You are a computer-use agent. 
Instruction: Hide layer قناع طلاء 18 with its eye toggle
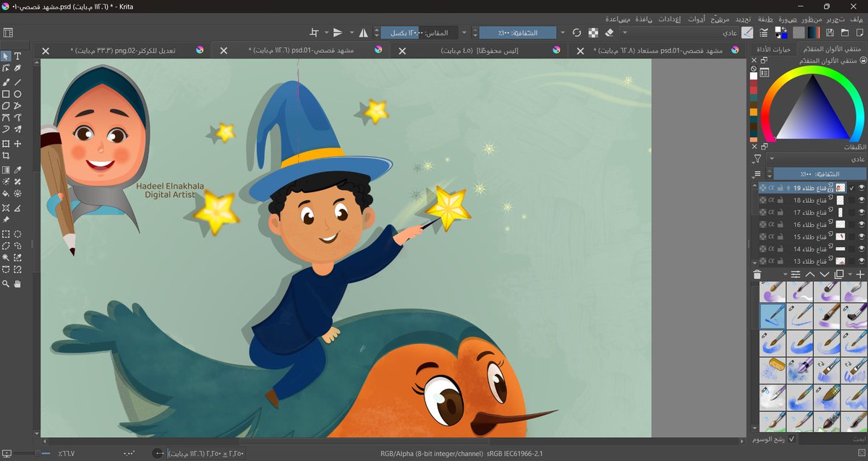click(x=861, y=199)
